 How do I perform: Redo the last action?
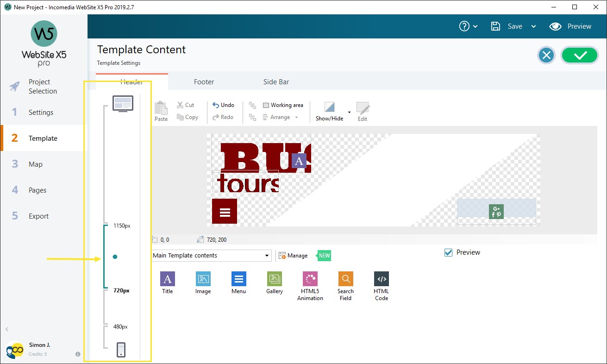(223, 117)
